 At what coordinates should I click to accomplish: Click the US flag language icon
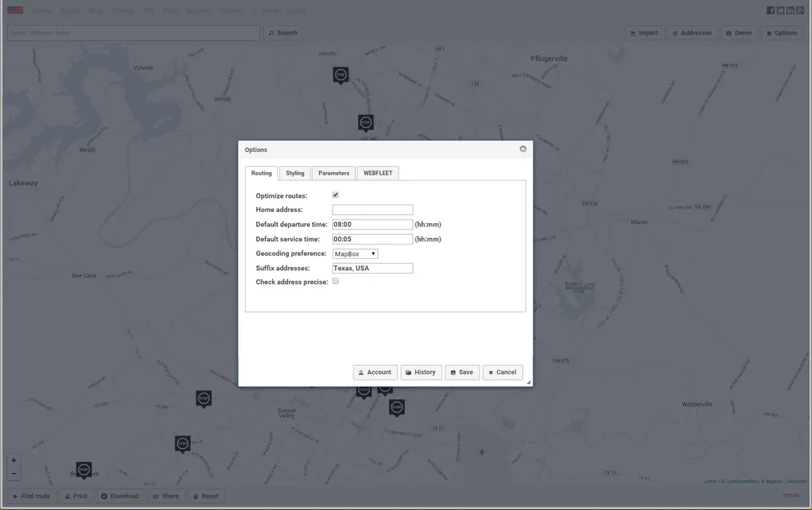(15, 10)
